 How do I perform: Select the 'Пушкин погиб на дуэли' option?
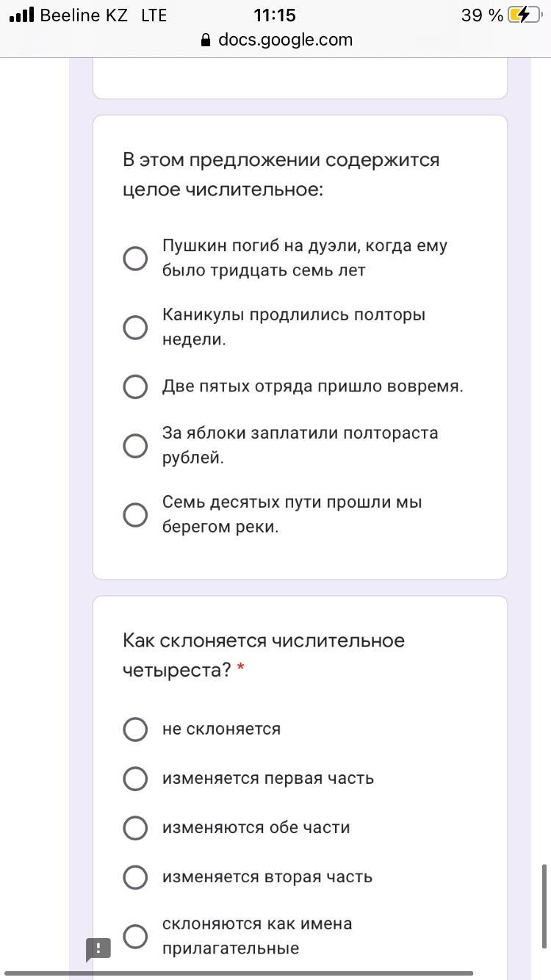point(135,258)
